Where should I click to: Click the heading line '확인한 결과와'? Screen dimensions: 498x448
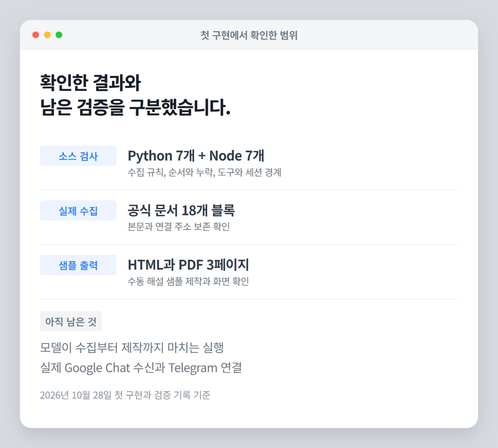click(90, 83)
